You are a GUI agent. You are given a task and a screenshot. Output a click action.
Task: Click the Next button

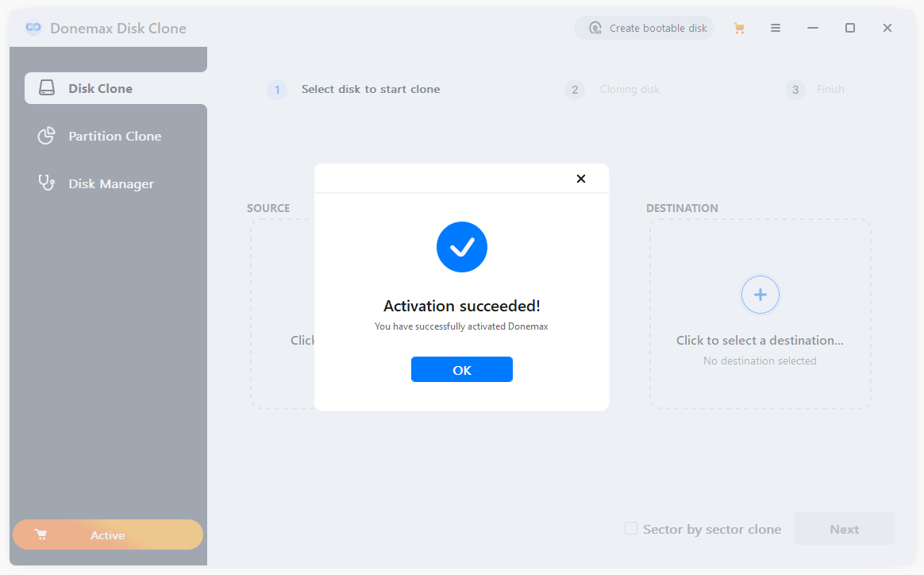(x=844, y=528)
